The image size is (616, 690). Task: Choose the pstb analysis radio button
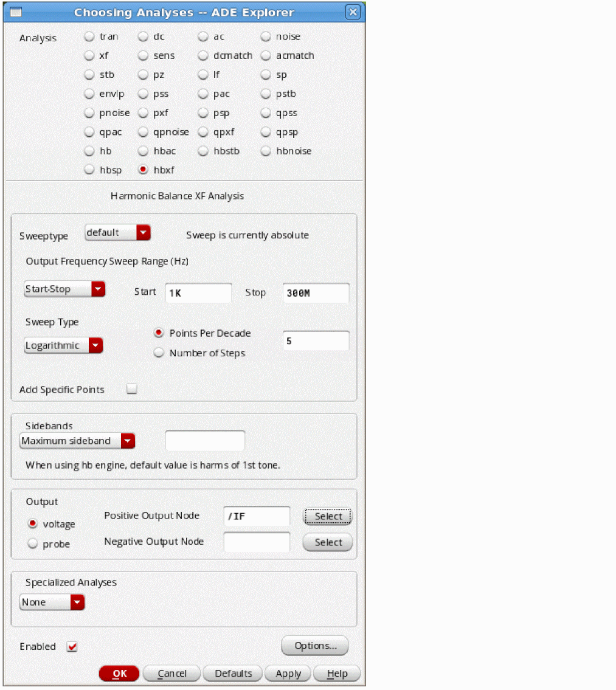click(x=266, y=94)
